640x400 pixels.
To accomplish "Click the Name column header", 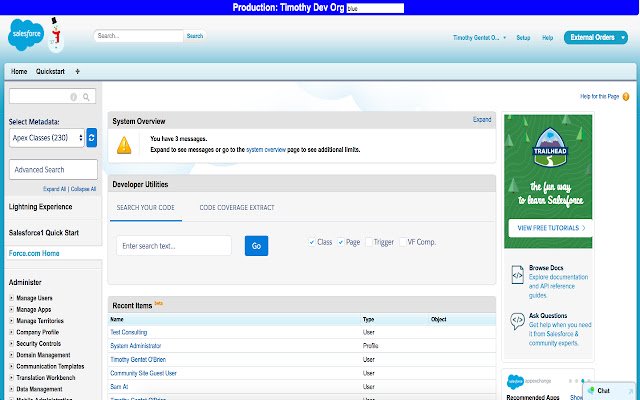I will [x=117, y=319].
